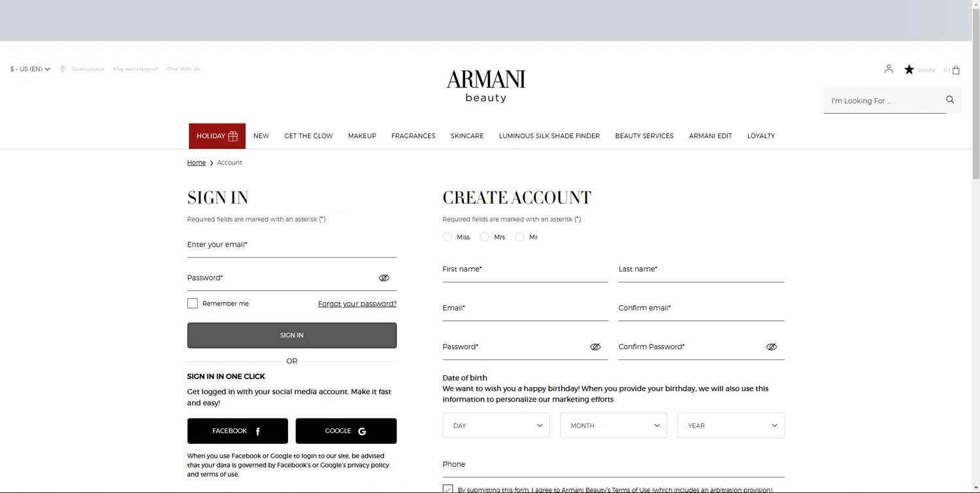
Task: Click the Store Locator pin icon
Action: click(63, 69)
